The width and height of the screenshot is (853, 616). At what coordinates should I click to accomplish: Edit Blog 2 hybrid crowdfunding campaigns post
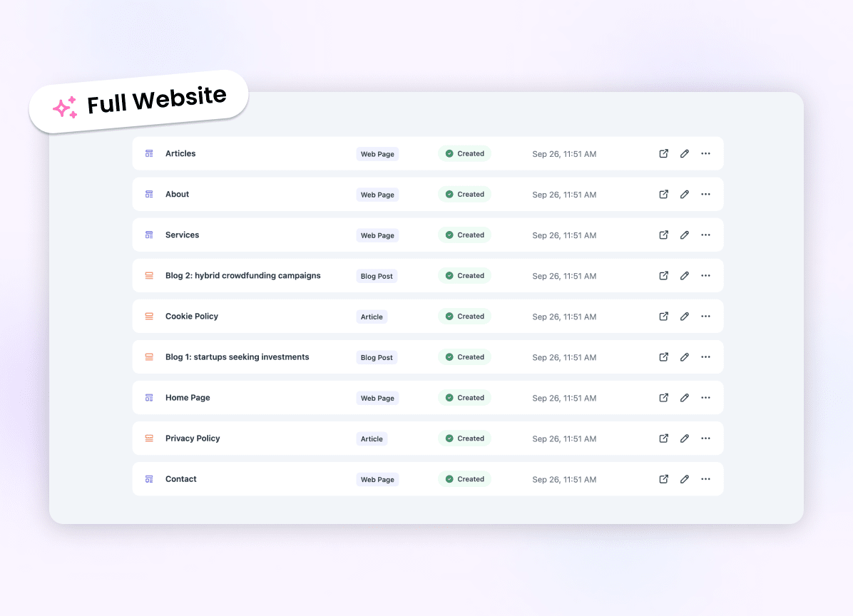pos(685,276)
